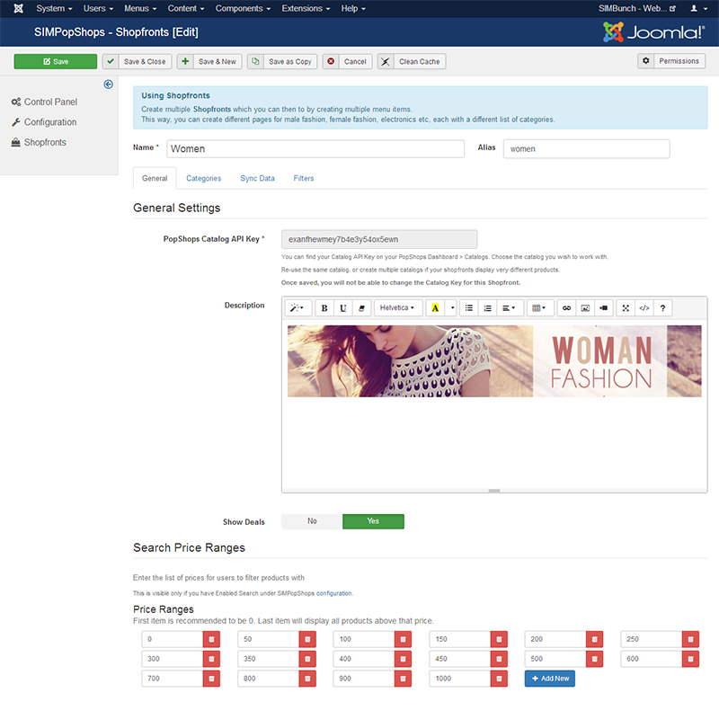Remove the 150 price range
The width and height of the screenshot is (719, 728).
(x=499, y=639)
